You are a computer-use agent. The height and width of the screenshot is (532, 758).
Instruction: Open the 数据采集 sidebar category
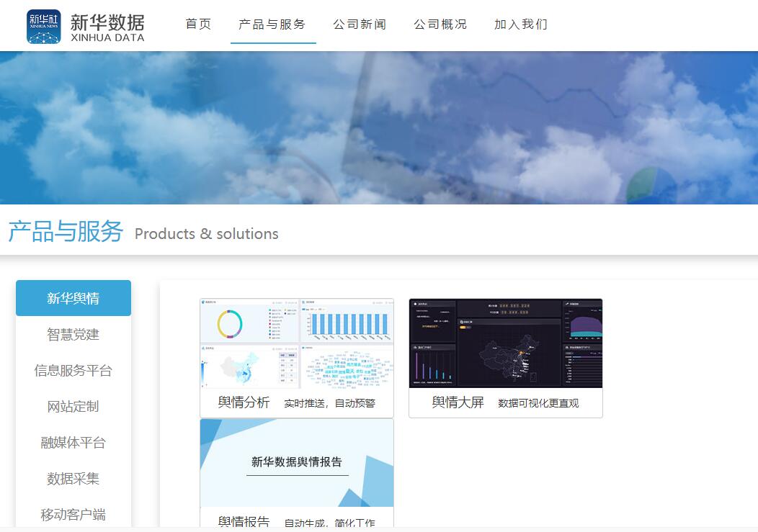73,478
